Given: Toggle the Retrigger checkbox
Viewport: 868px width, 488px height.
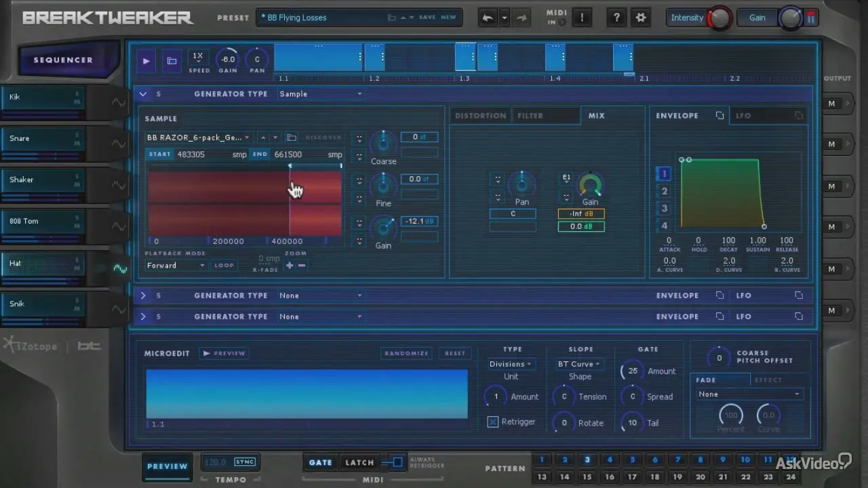Looking at the screenshot, I should (493, 422).
